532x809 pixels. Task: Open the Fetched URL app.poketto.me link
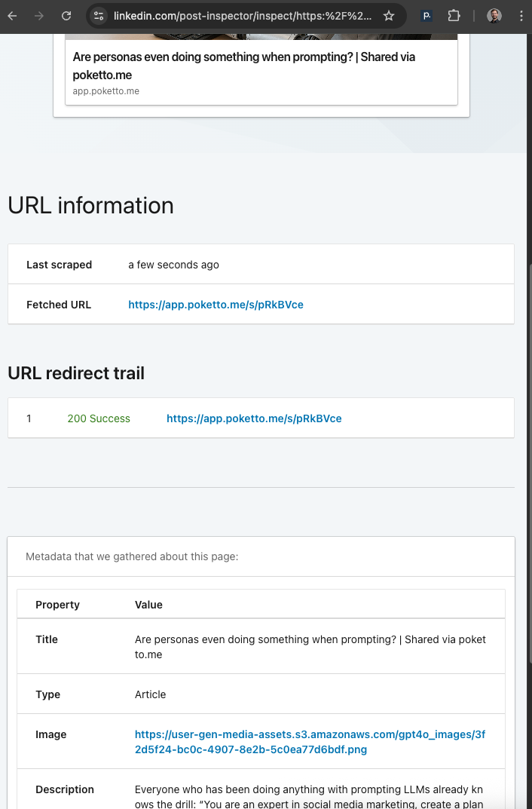click(x=216, y=305)
